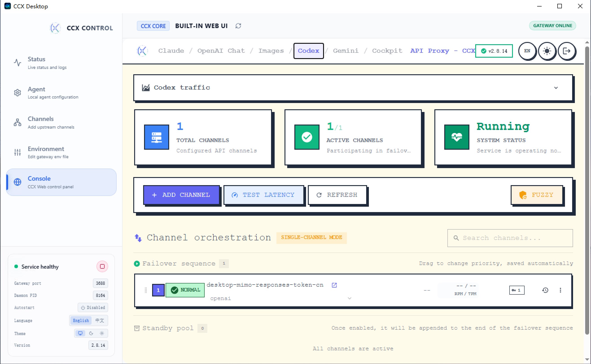Click the REFRESH button

(x=337, y=195)
